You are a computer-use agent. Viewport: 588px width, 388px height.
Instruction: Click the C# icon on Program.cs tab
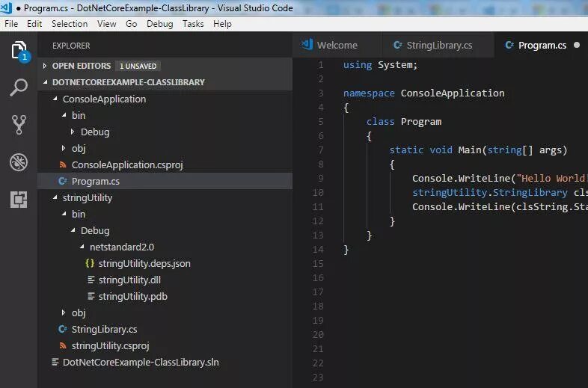tap(509, 45)
